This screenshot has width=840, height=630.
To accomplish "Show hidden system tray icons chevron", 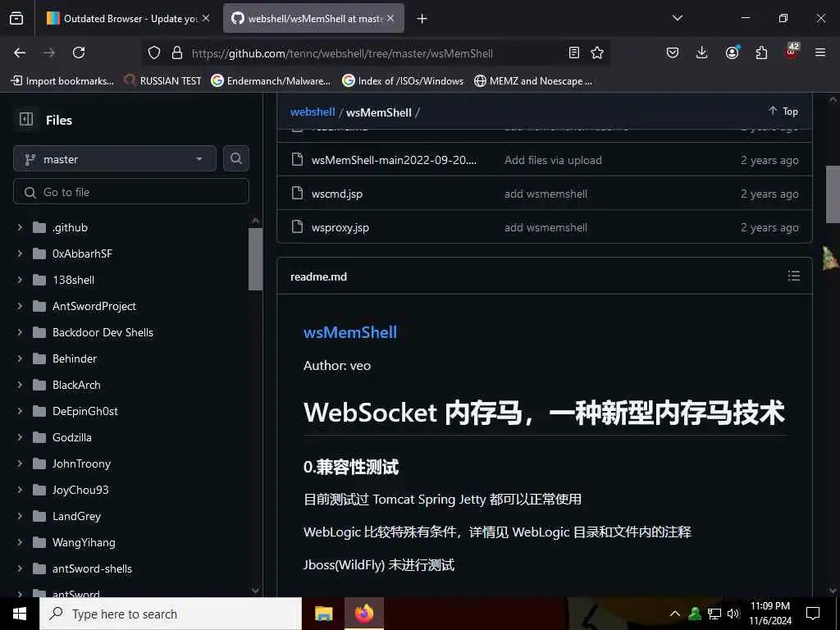I will pos(675,614).
